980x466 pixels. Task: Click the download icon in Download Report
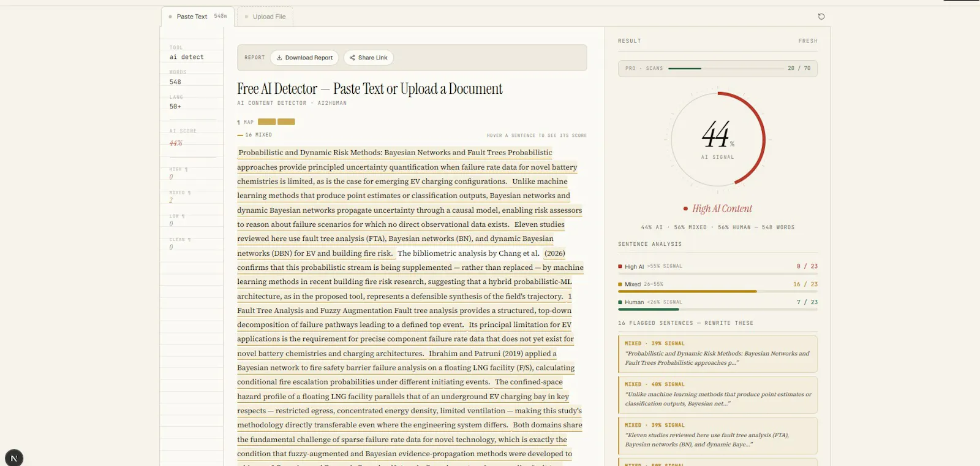(x=279, y=58)
